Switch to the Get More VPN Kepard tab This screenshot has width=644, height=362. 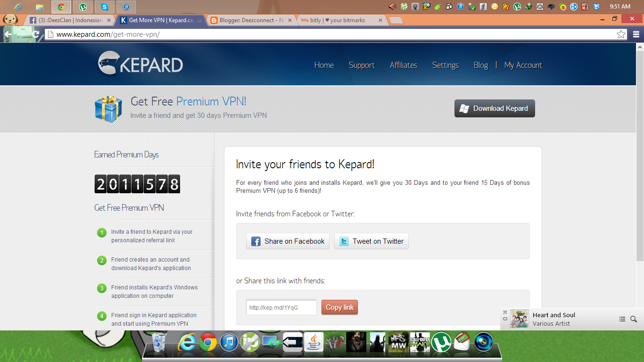coord(161,20)
